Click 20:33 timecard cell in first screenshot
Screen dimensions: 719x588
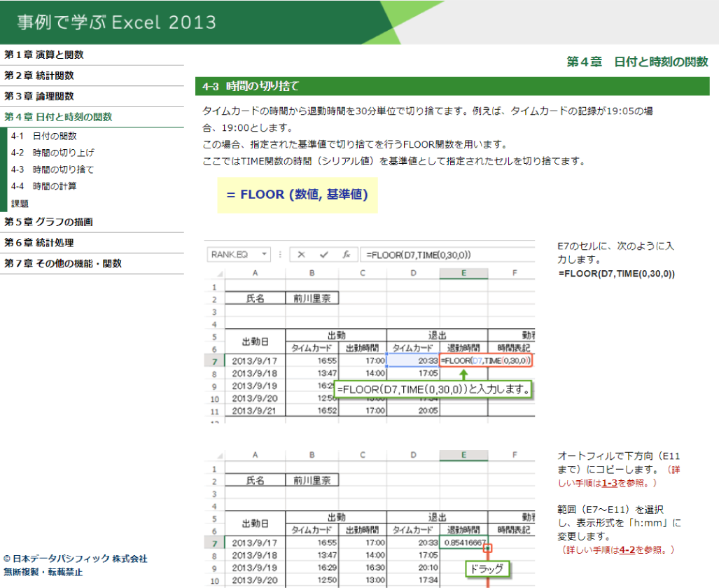click(x=413, y=361)
